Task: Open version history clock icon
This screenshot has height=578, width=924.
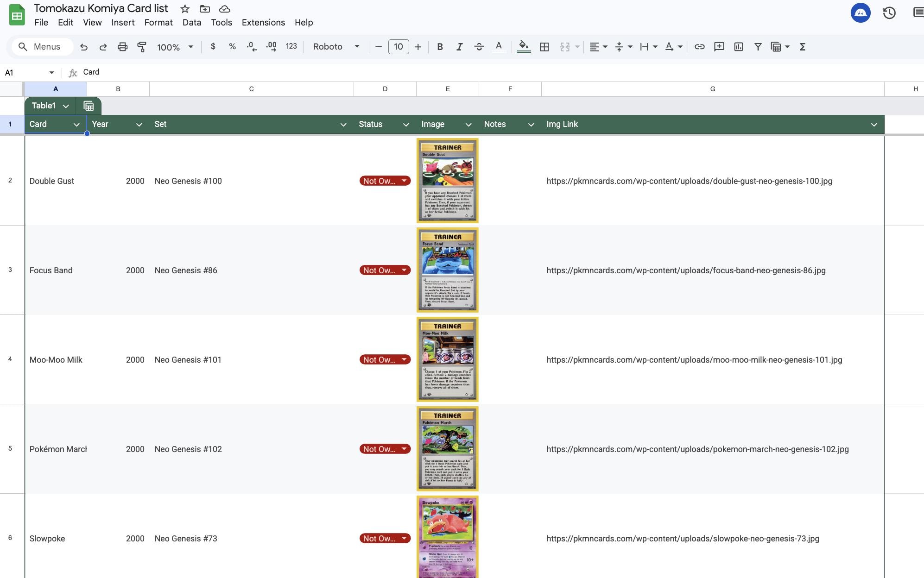Action: point(889,13)
